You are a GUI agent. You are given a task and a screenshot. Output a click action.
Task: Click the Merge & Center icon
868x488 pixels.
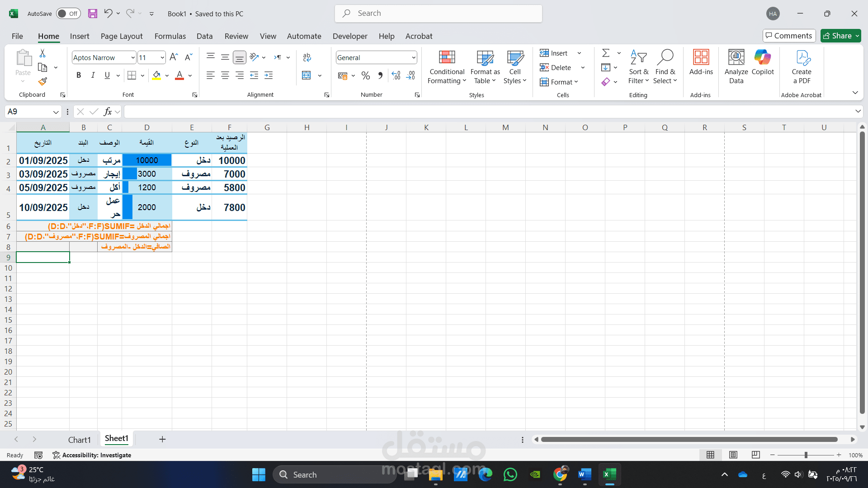(x=307, y=75)
